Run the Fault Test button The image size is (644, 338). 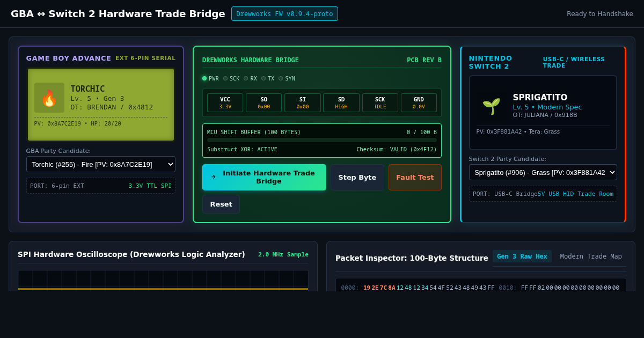coord(415,177)
